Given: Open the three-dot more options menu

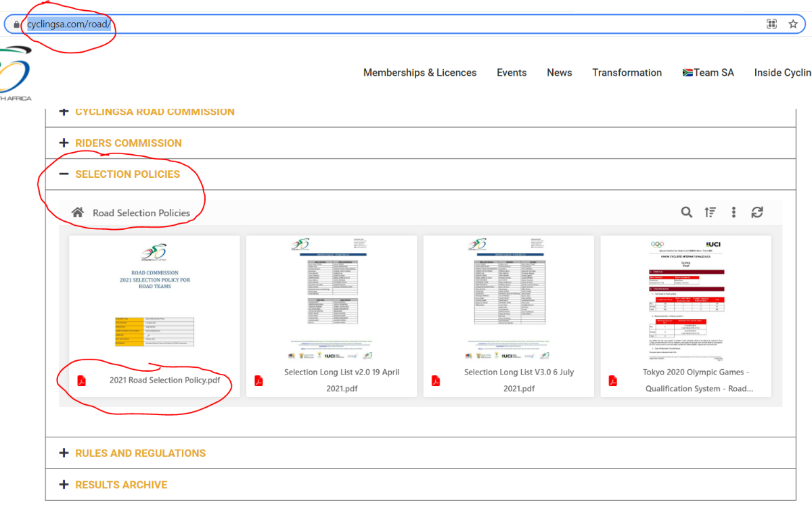Looking at the screenshot, I should click(734, 212).
